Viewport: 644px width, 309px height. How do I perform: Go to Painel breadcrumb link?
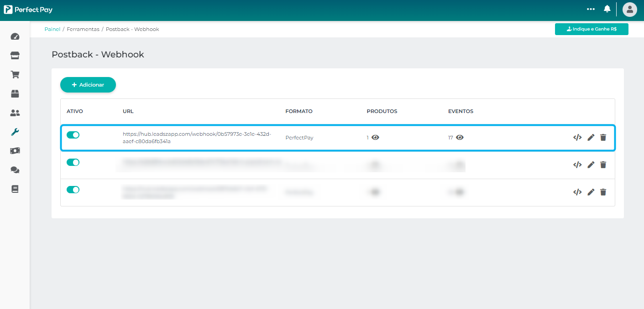pos(52,29)
